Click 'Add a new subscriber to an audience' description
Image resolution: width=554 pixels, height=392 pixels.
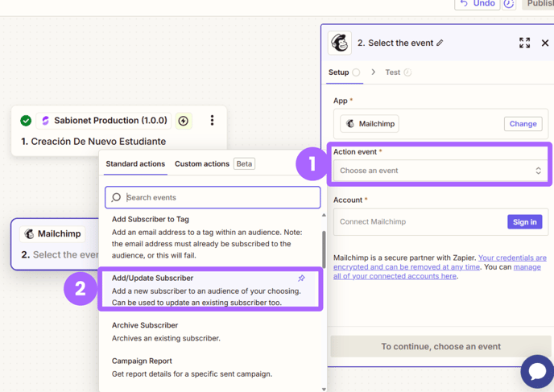[x=206, y=297]
